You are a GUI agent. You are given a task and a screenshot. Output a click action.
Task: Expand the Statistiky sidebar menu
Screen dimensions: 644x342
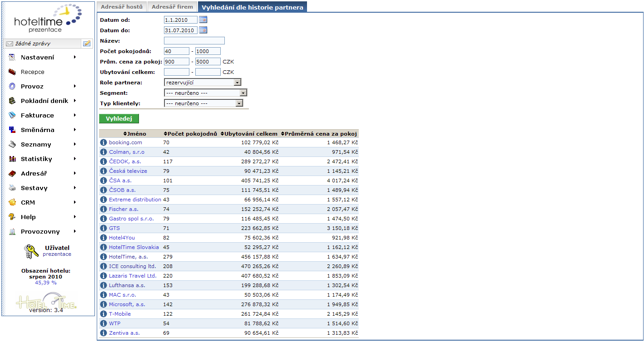(x=42, y=159)
